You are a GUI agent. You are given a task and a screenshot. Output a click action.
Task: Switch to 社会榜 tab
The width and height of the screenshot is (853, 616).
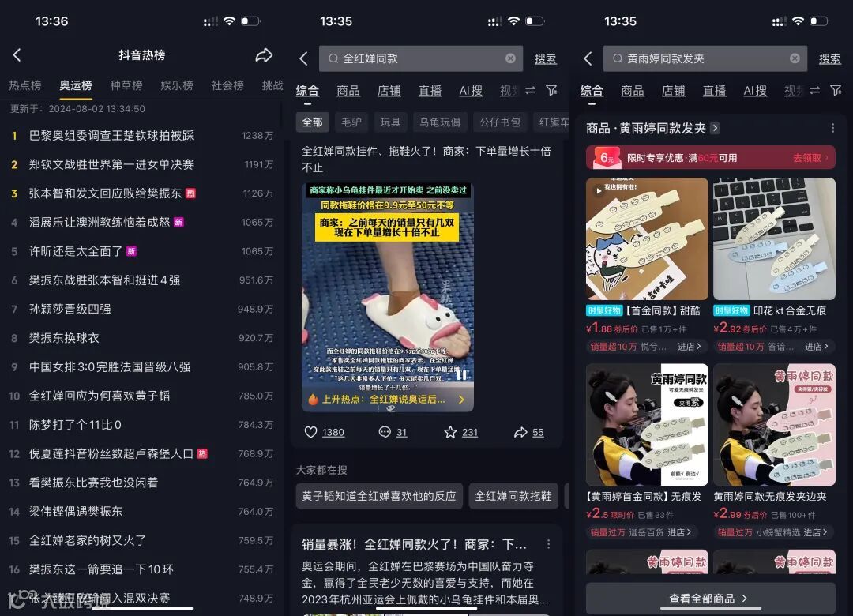pos(227,85)
